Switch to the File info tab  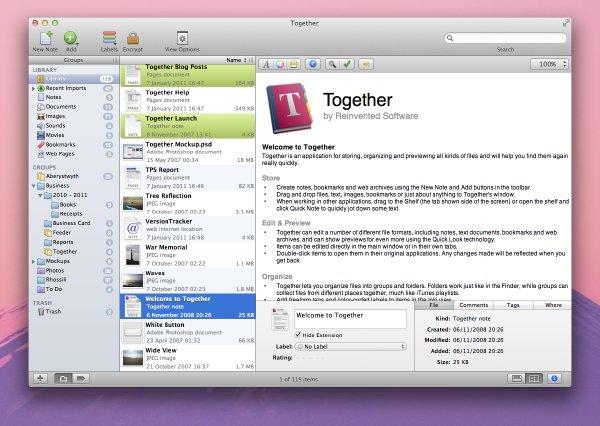(x=434, y=305)
